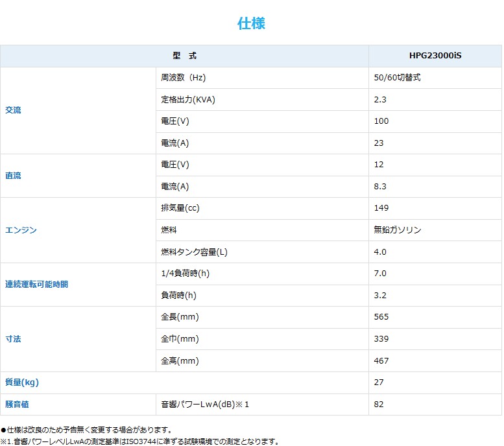Select 電圧(V) label in the 交流 group
The image size is (504, 446).
click(x=175, y=121)
